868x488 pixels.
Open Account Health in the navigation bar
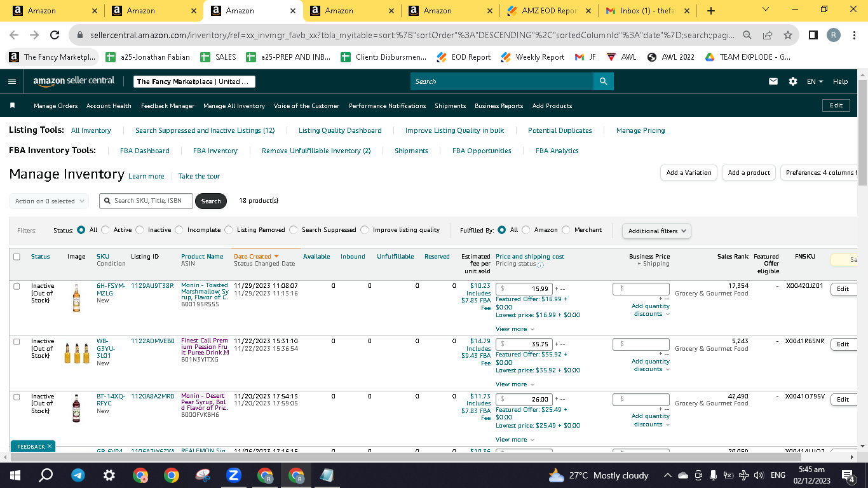click(109, 106)
